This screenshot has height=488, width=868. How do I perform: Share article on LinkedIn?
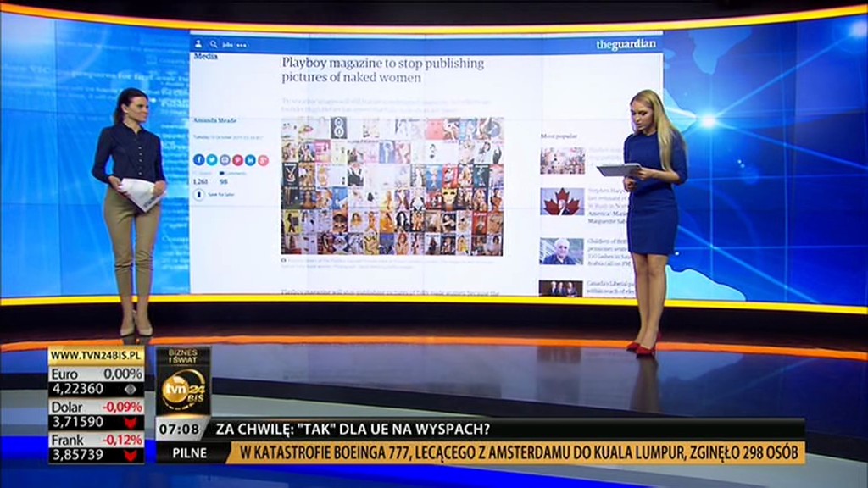coord(250,160)
